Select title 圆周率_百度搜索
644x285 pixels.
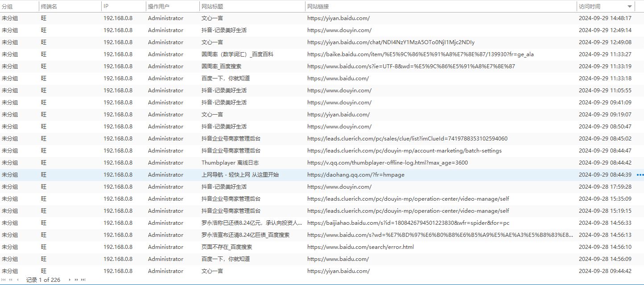tap(221, 66)
